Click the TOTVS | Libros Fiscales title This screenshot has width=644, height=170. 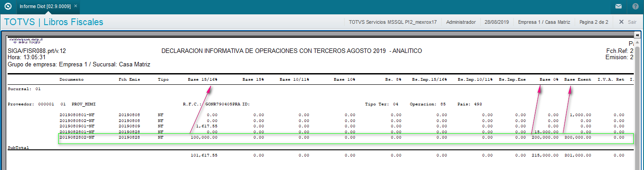pyautogui.click(x=54, y=22)
